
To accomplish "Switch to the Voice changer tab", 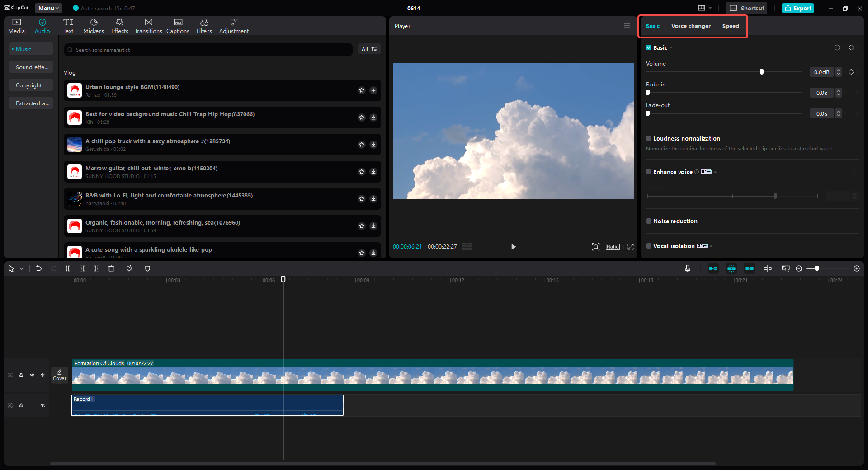I will click(690, 26).
